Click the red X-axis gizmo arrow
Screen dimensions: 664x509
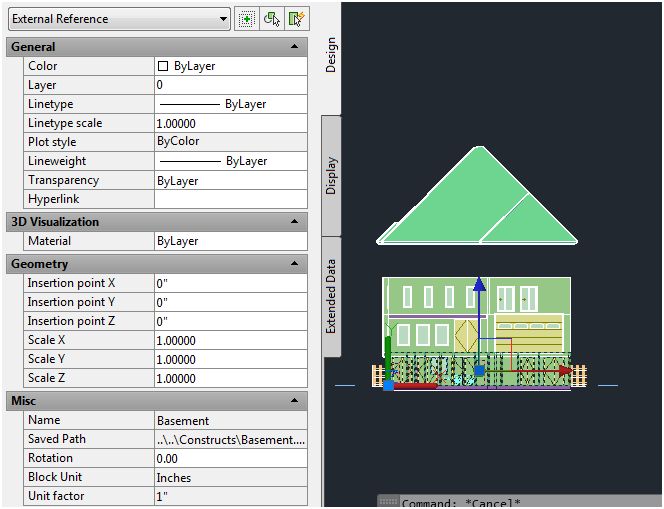[566, 371]
